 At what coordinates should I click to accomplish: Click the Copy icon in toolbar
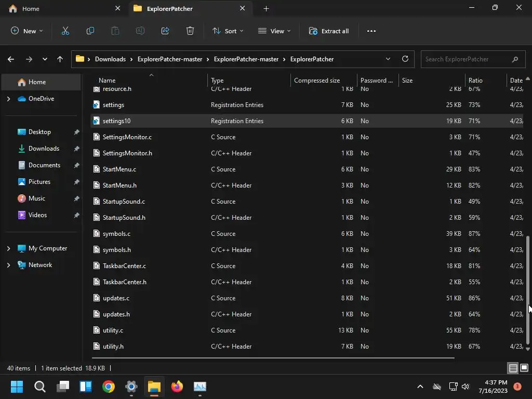(x=90, y=31)
